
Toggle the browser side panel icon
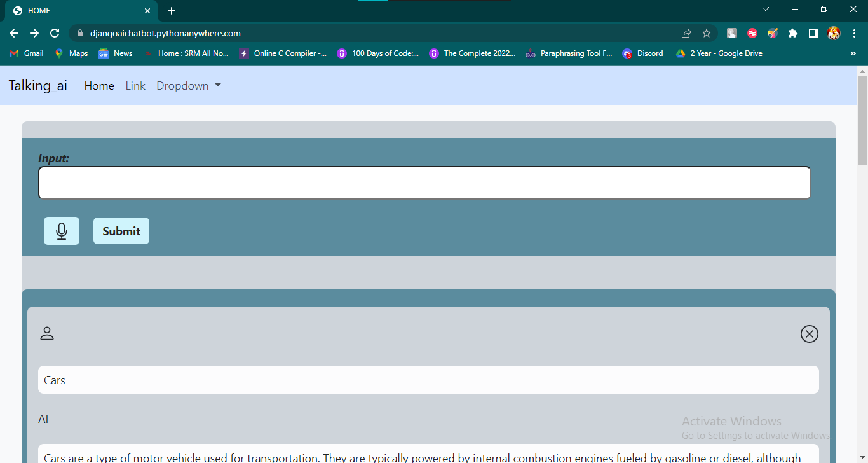click(x=813, y=33)
